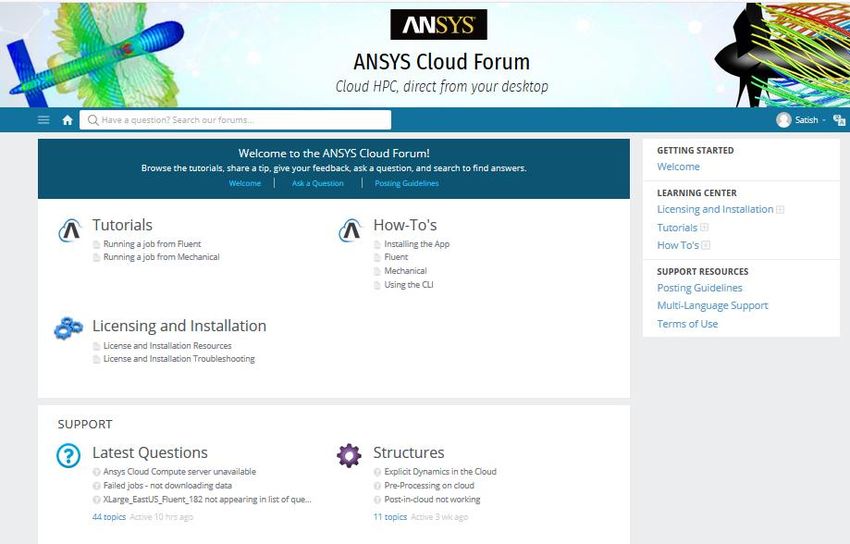Viewport: 850px width, 544px height.
Task: Expand How To's plus box in sidebar
Action: pos(705,245)
